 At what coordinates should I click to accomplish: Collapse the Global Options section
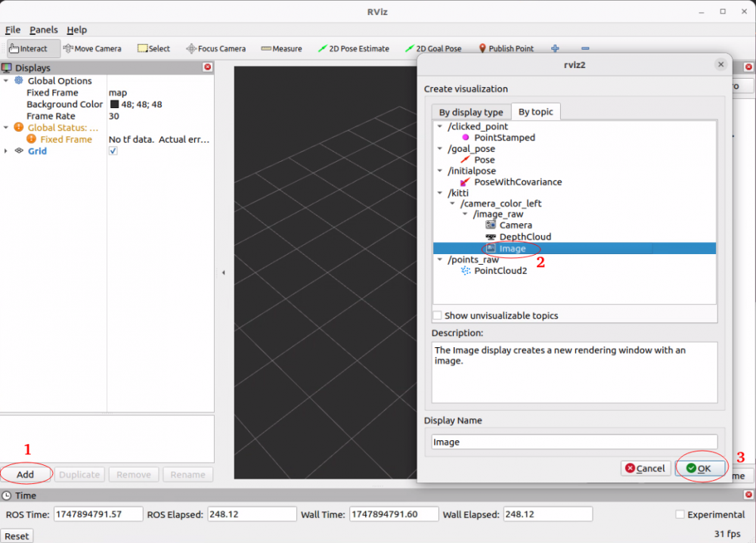(6, 81)
